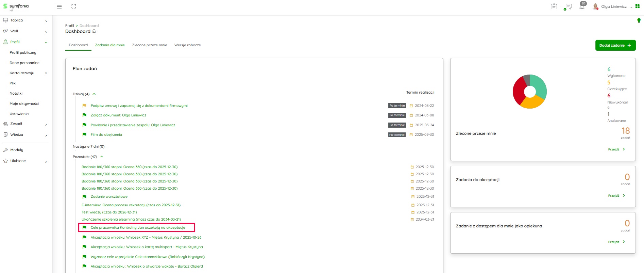Open the Film do obejrzenia task
This screenshot has width=644, height=273.
(106, 134)
